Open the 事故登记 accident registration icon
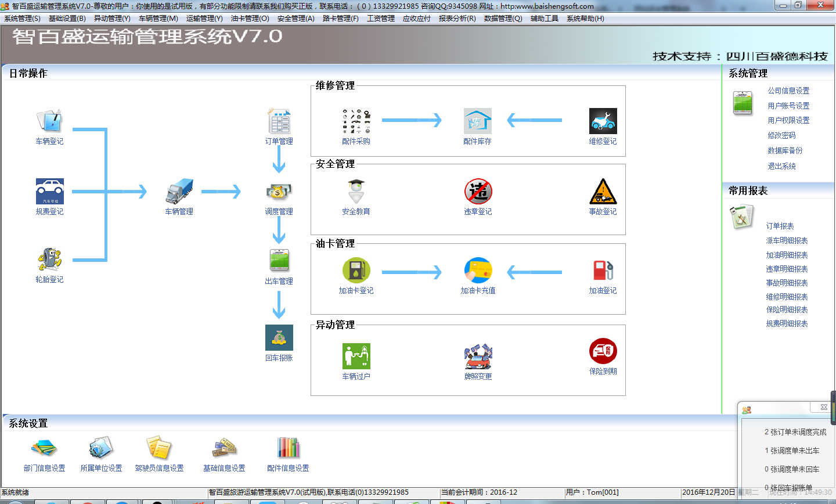The height and width of the screenshot is (504, 836). 603,191
